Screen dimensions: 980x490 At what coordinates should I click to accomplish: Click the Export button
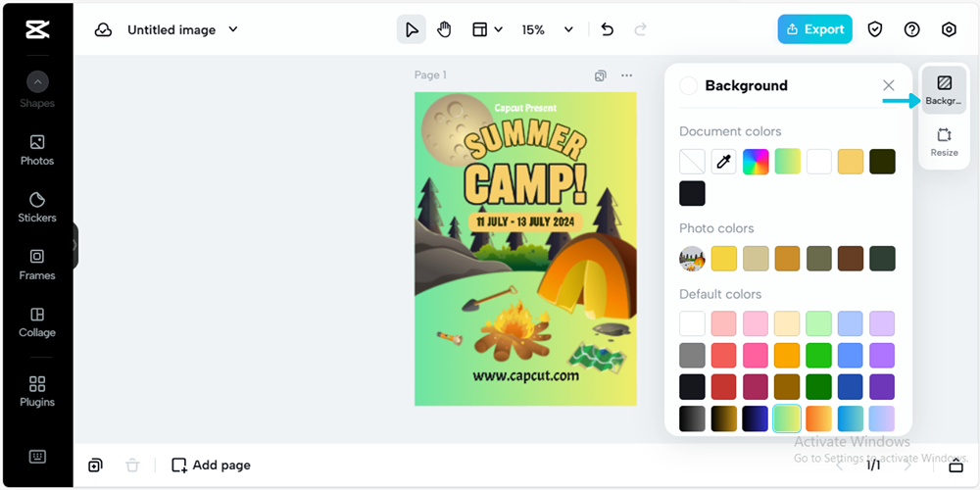(x=815, y=29)
